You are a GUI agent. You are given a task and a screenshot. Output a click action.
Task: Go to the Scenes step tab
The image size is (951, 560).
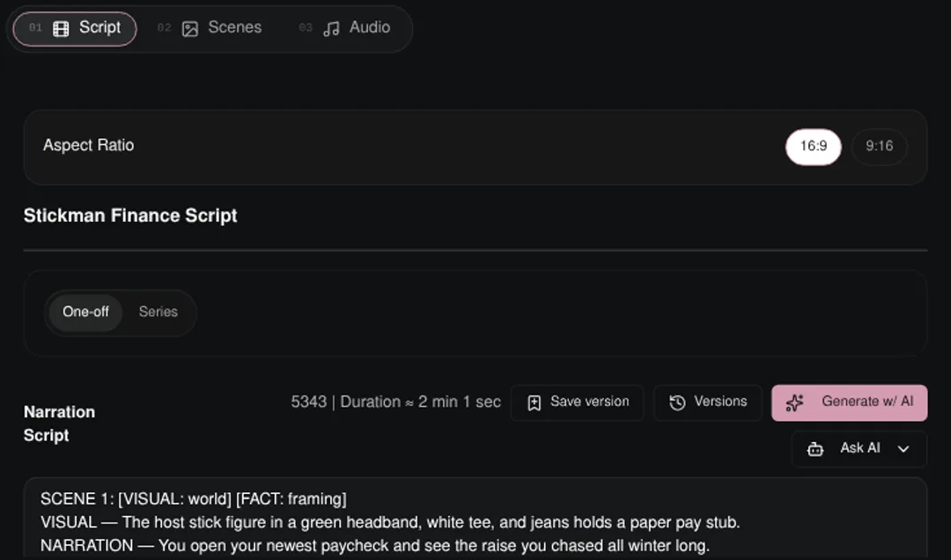tap(210, 28)
